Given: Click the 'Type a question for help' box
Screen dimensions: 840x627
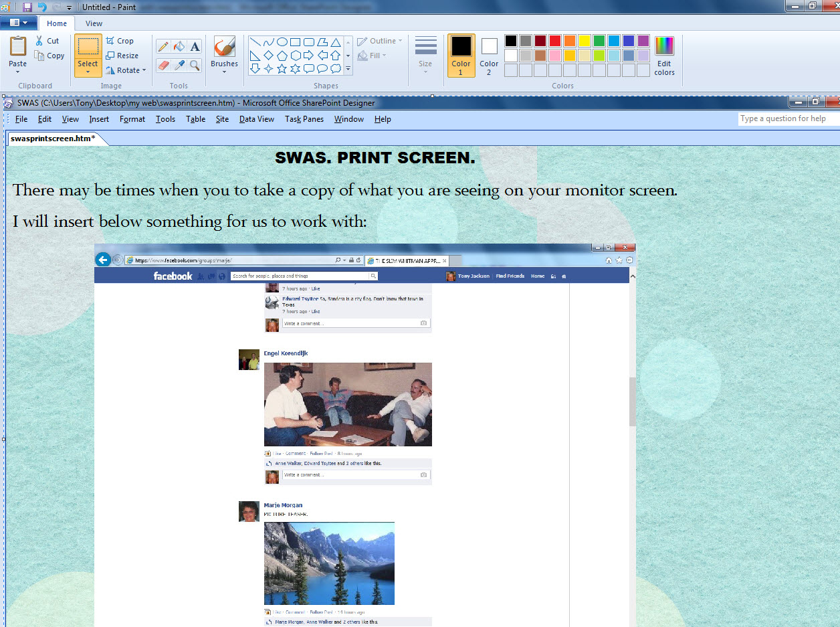Looking at the screenshot, I should click(x=789, y=118).
